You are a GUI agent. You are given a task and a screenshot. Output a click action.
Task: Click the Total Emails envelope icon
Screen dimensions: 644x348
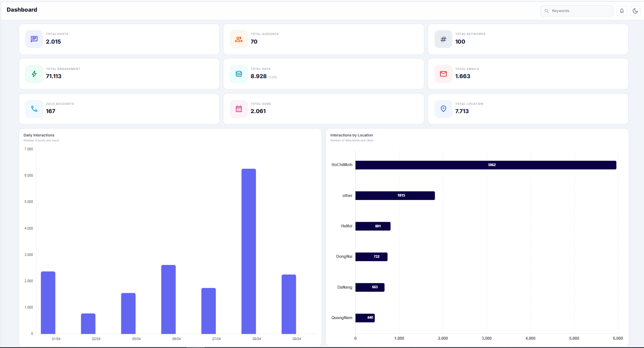click(443, 74)
